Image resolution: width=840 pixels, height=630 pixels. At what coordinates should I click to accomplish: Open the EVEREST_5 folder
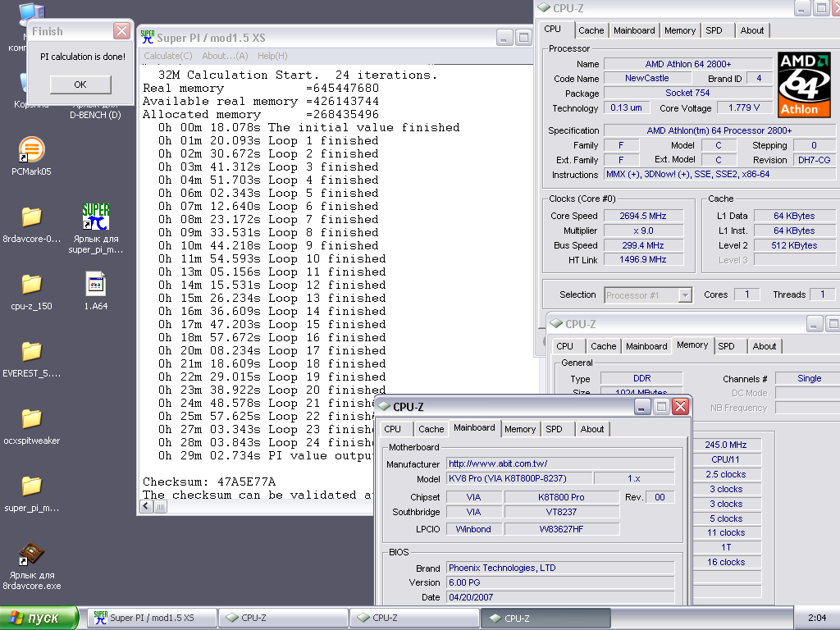32,351
